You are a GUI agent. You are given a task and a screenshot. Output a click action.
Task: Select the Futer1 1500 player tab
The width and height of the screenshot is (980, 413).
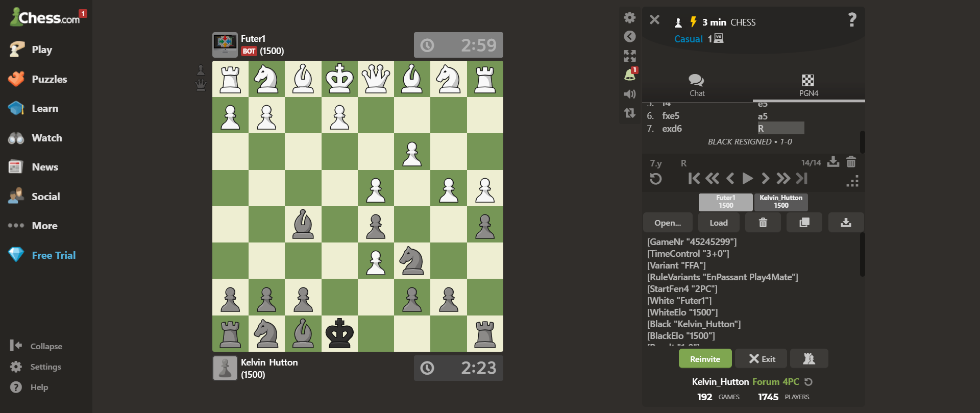pyautogui.click(x=726, y=202)
